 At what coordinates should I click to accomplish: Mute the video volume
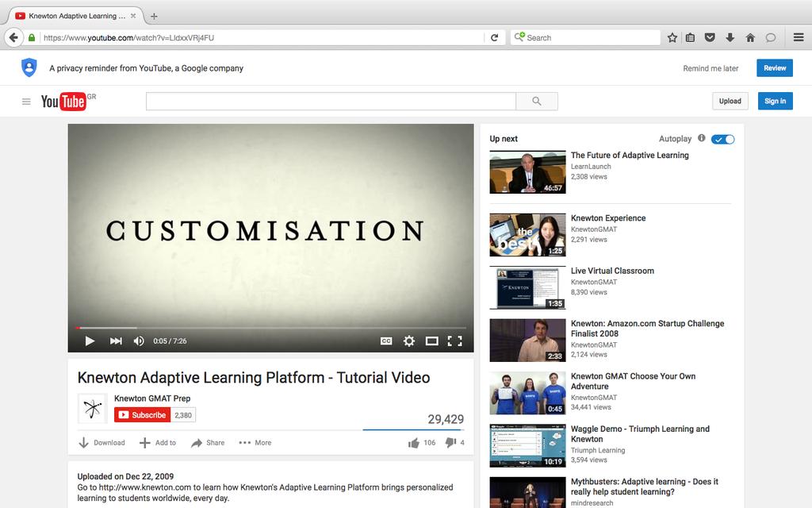[139, 341]
